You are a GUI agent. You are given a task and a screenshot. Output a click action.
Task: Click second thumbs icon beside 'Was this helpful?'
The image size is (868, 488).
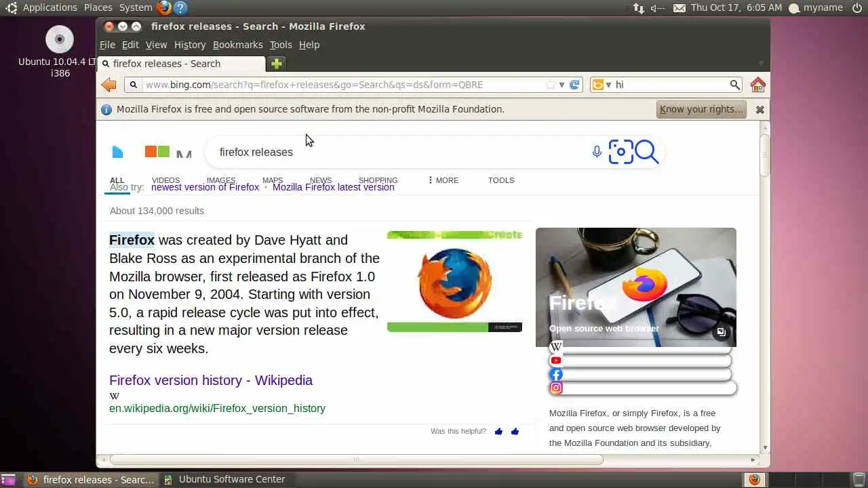click(515, 431)
